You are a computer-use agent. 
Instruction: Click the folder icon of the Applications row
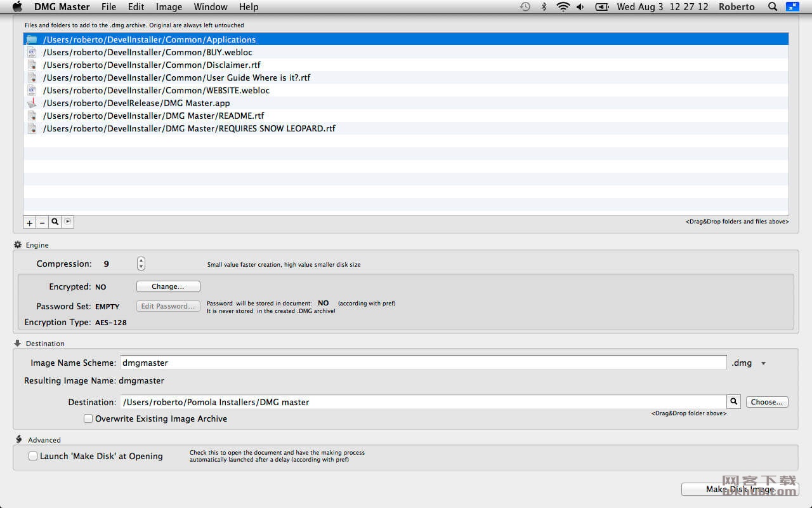pos(32,39)
